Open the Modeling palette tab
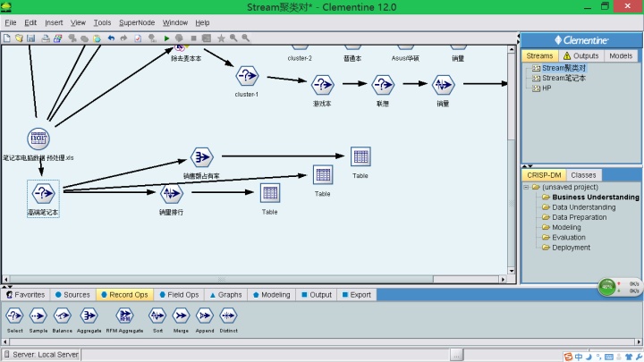The height and width of the screenshot is (362, 644). 272,295
